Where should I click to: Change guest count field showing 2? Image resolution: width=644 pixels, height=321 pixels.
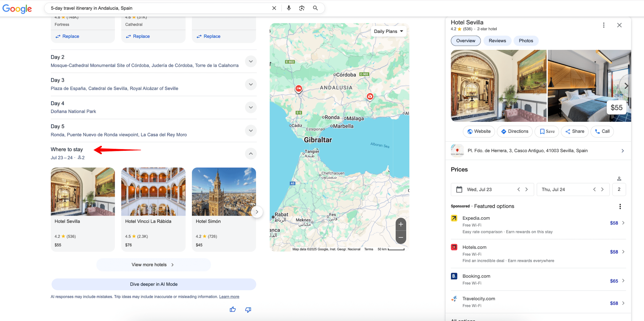pos(619,189)
